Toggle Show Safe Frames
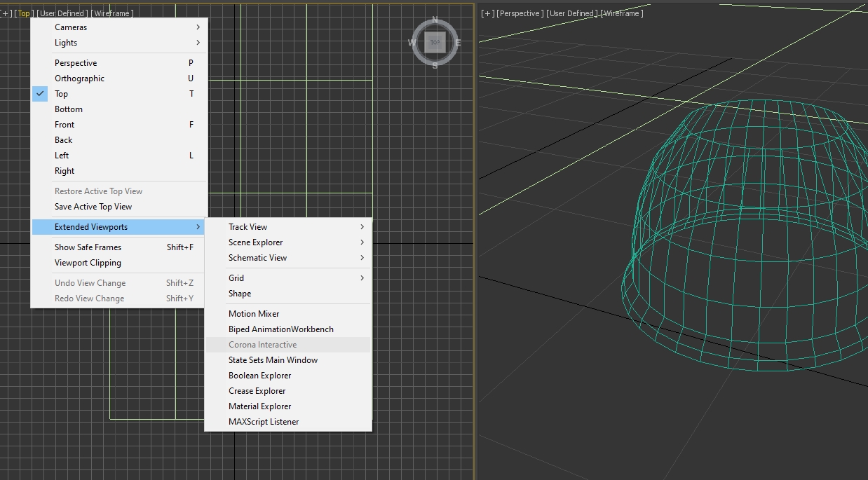The width and height of the screenshot is (868, 480). (119, 247)
